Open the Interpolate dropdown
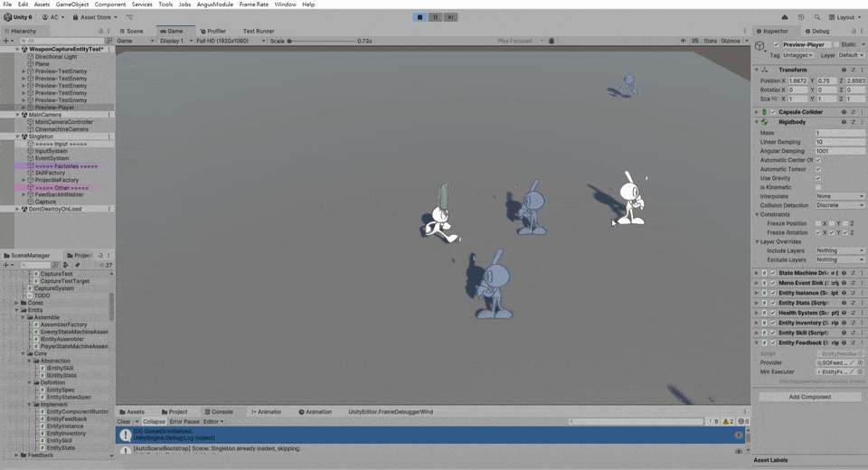The image size is (868, 470). click(x=840, y=196)
